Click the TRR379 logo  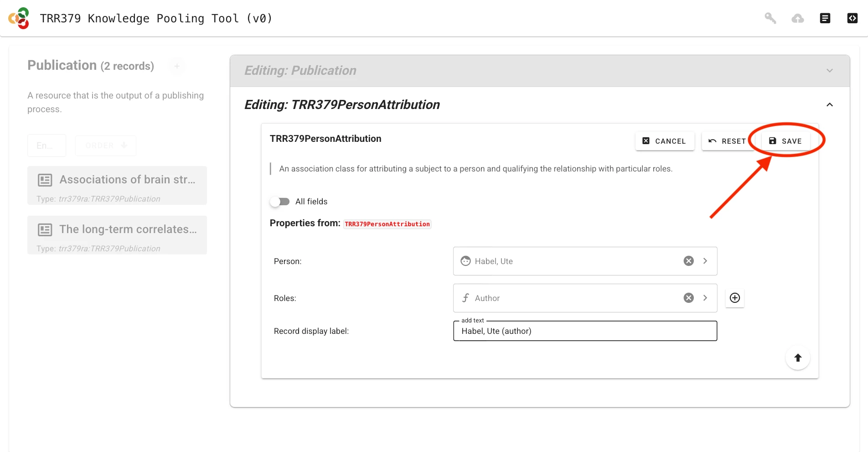click(x=19, y=18)
